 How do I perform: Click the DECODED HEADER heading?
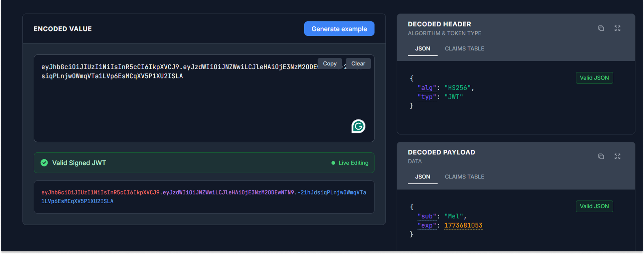click(439, 24)
